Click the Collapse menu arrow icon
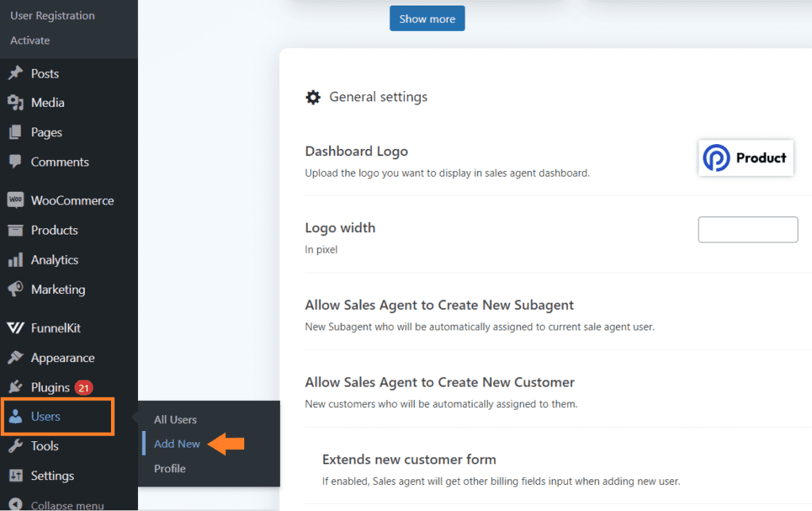 point(16,505)
